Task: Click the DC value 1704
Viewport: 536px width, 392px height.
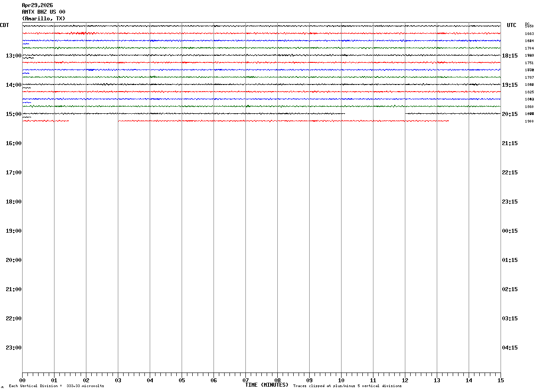Action: pos(529,48)
